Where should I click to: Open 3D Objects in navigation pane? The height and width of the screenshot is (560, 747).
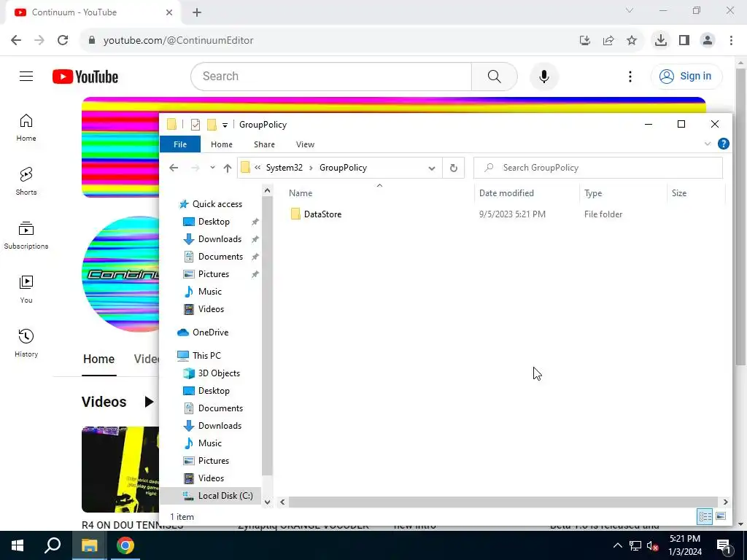click(x=219, y=373)
